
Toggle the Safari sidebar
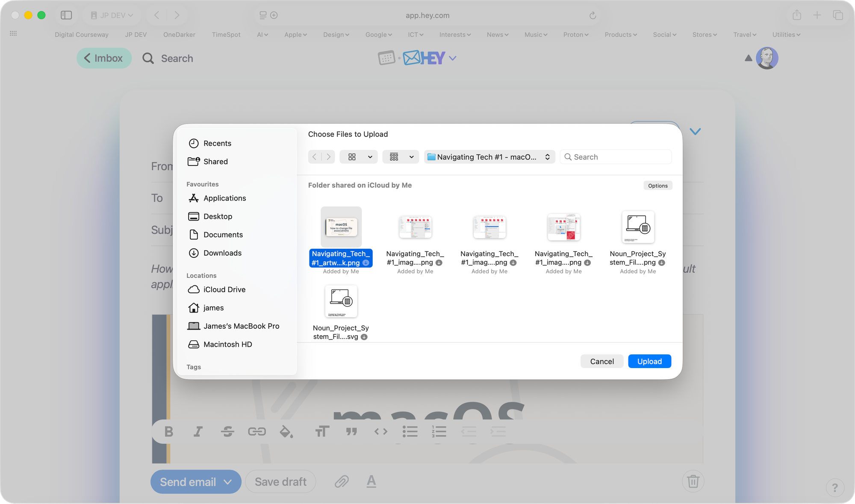[x=66, y=15]
